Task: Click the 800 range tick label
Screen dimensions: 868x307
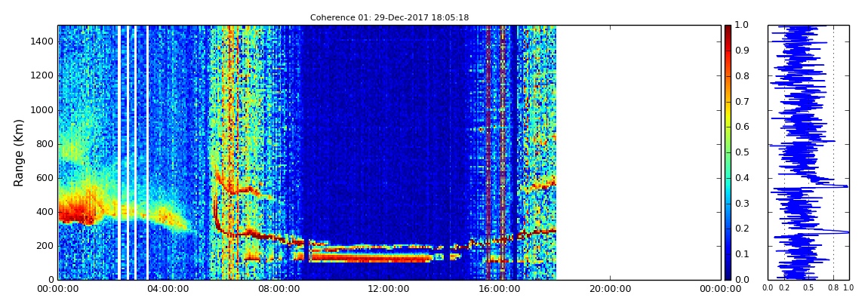Action: (x=45, y=144)
